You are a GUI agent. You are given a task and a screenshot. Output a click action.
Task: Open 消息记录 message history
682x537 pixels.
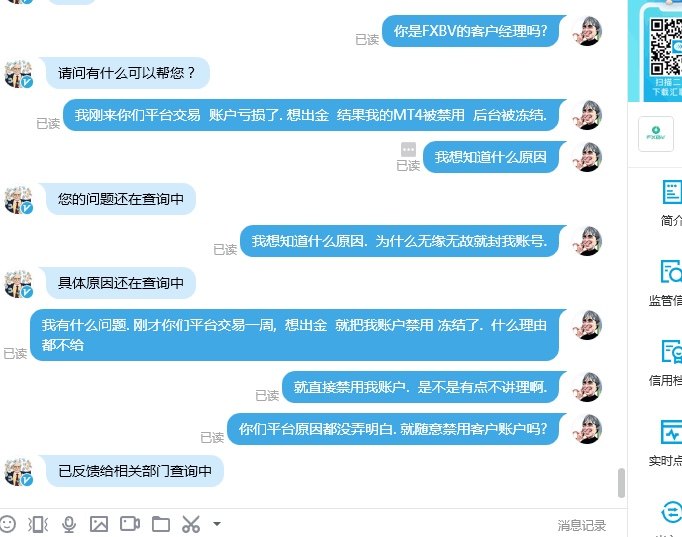[582, 525]
